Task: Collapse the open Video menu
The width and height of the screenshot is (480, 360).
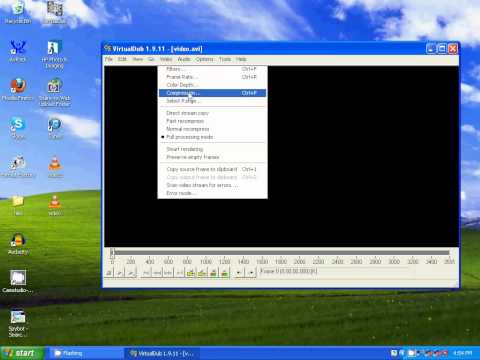Action: tap(166, 59)
